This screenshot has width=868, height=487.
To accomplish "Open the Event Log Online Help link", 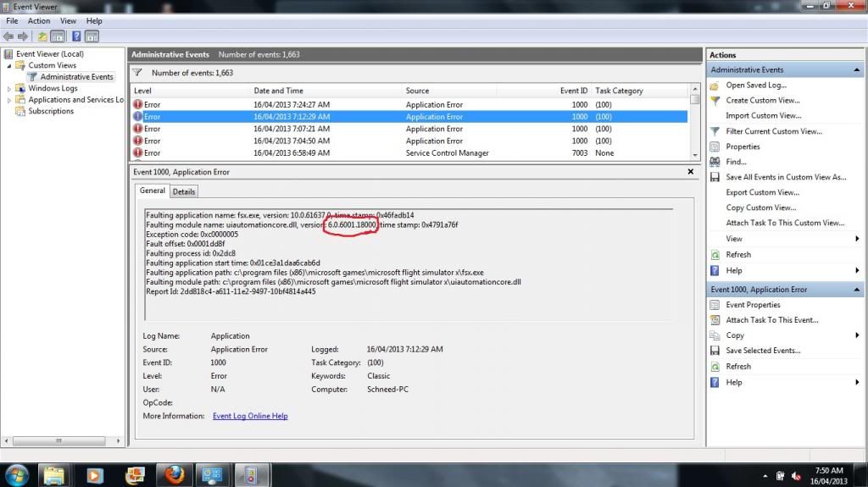I will tap(249, 416).
